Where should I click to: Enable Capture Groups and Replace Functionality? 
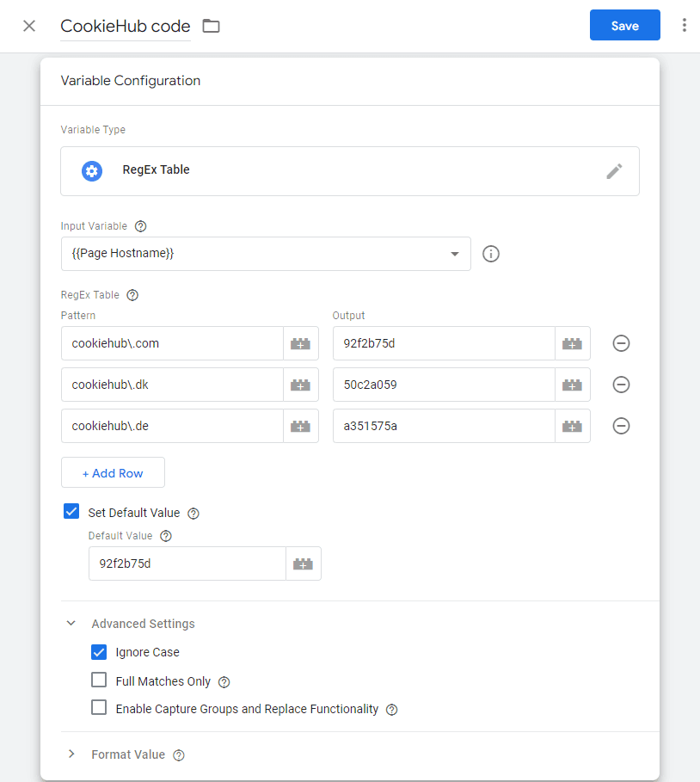click(x=99, y=708)
